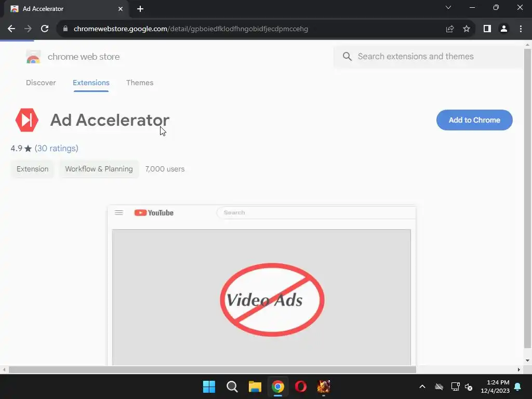The width and height of the screenshot is (532, 399).
Task: Launch Opera from the taskbar
Action: [x=301, y=387]
